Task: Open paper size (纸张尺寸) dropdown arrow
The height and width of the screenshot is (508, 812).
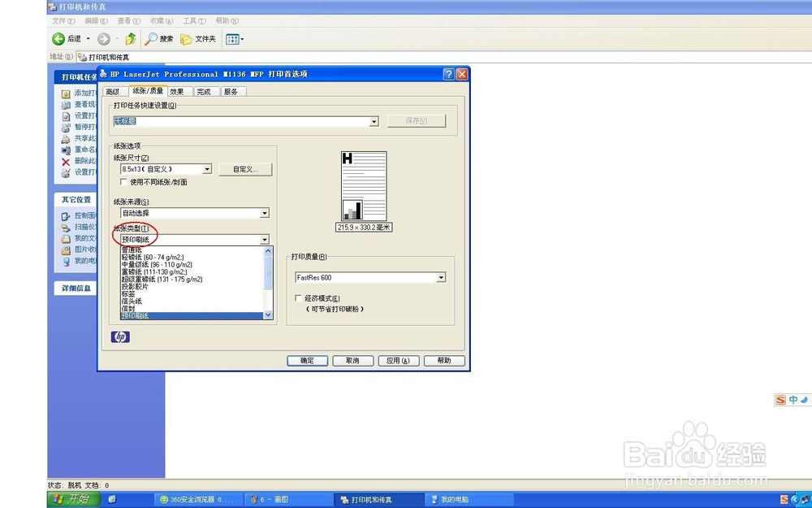Action: [207, 169]
